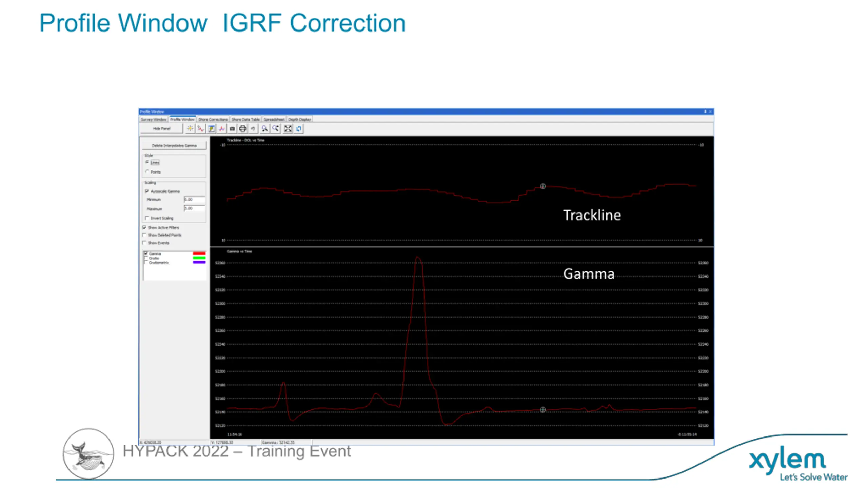The image size is (868, 488).
Task: Click the camera screenshot icon
Action: (x=232, y=129)
